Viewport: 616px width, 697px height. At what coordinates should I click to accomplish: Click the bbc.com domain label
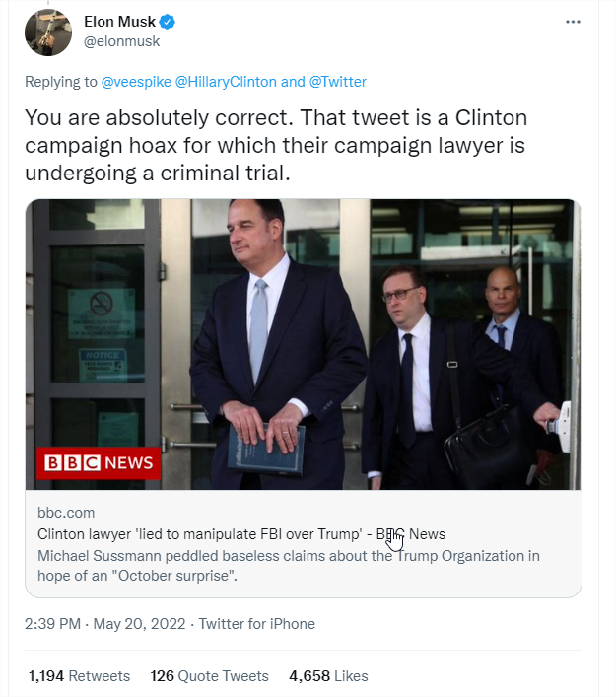(x=66, y=514)
